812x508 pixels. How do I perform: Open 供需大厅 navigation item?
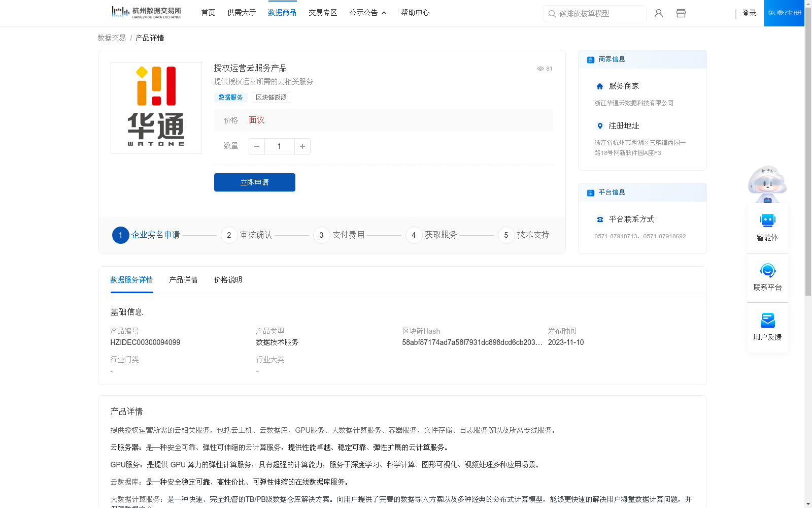(x=242, y=13)
